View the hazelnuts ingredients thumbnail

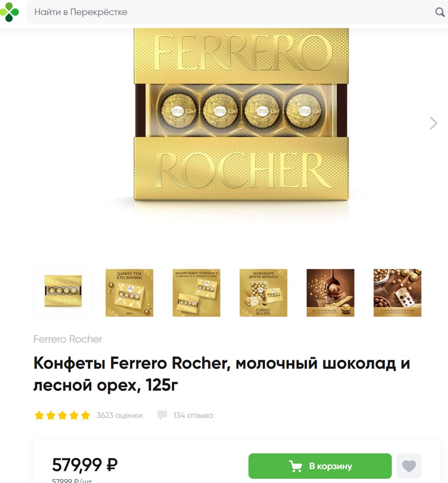point(397,292)
